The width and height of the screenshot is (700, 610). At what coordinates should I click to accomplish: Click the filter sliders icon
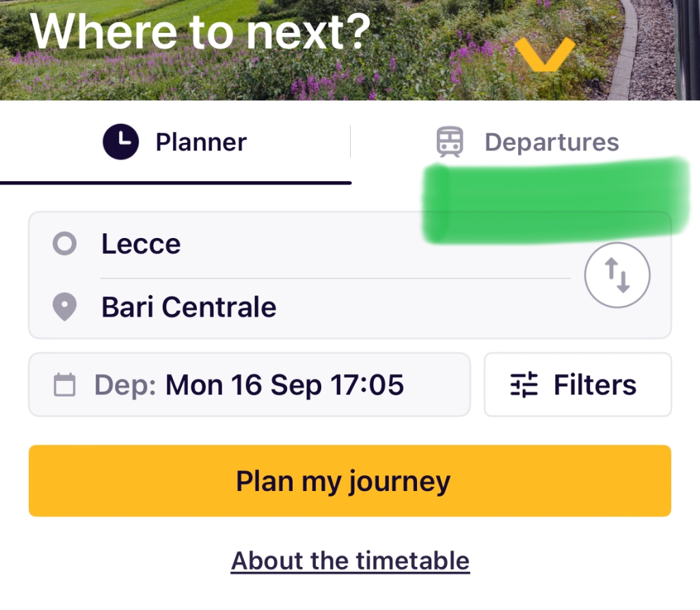(524, 385)
